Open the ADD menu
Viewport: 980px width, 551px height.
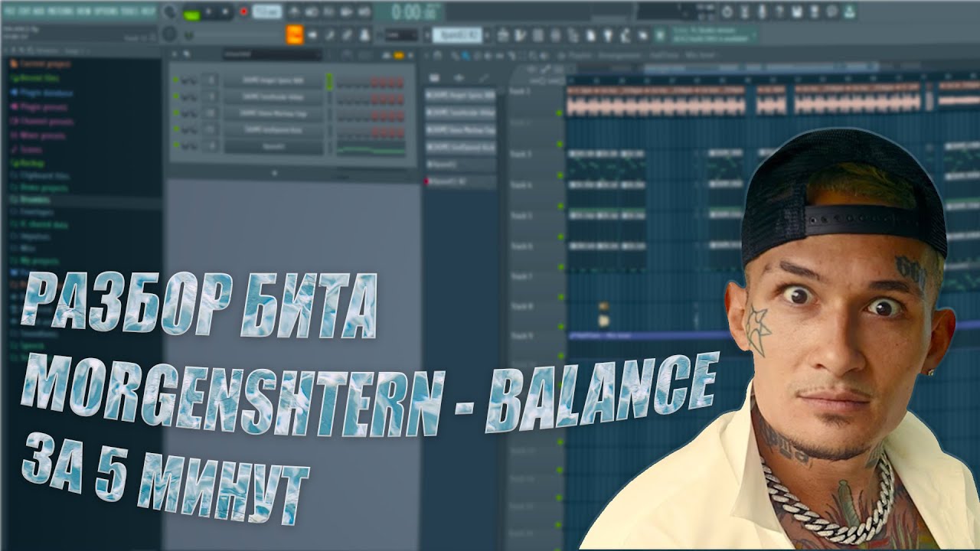point(38,11)
